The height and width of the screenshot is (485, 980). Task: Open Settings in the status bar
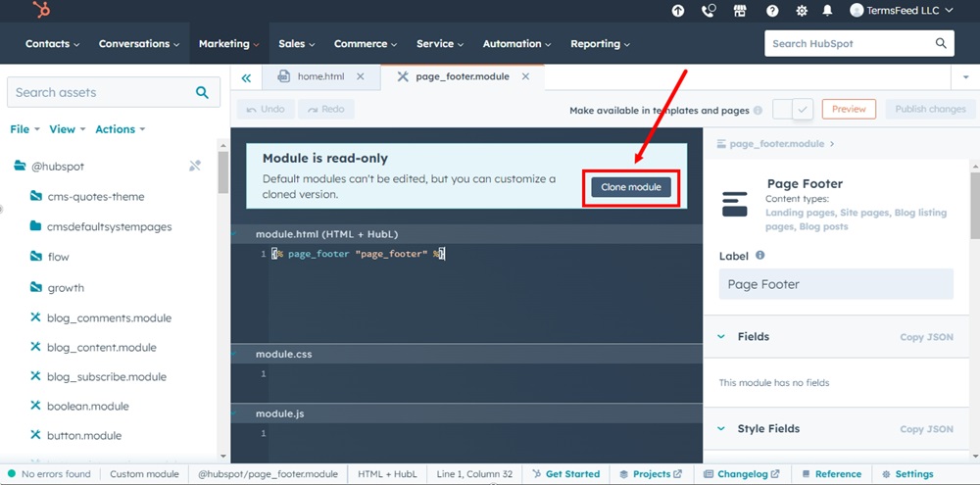click(907, 474)
